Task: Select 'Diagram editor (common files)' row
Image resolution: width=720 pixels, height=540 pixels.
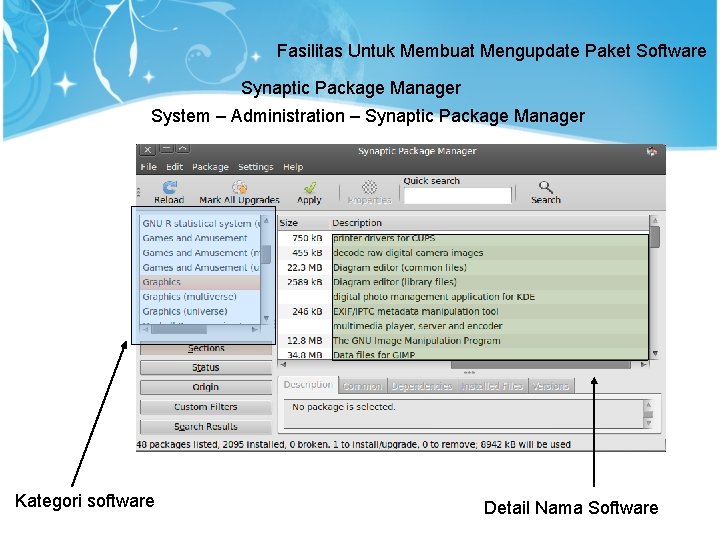Action: pyautogui.click(x=463, y=267)
